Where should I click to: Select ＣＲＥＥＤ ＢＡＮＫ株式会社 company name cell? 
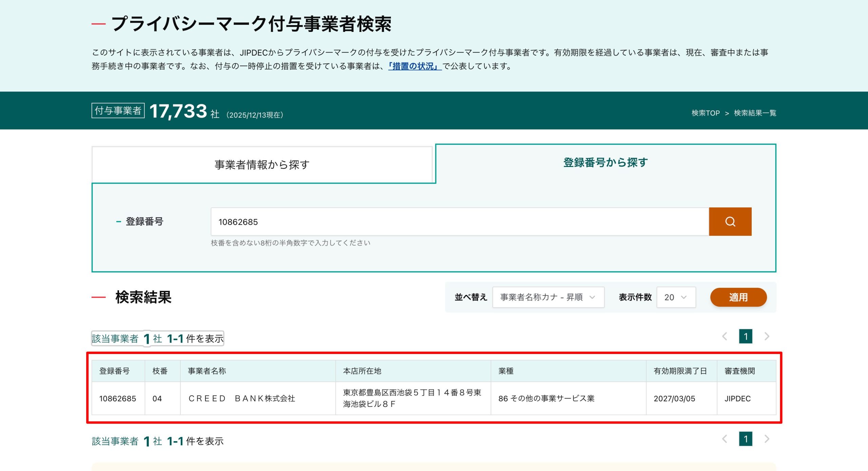tap(258, 398)
